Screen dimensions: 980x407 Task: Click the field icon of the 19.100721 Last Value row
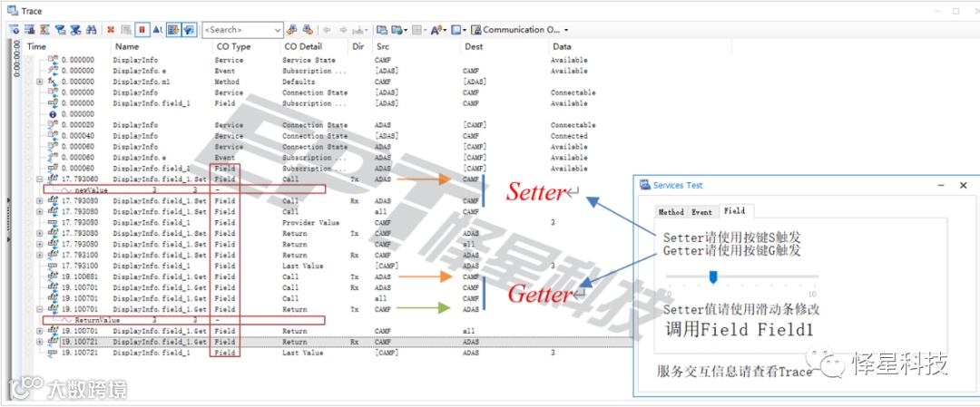(54, 353)
